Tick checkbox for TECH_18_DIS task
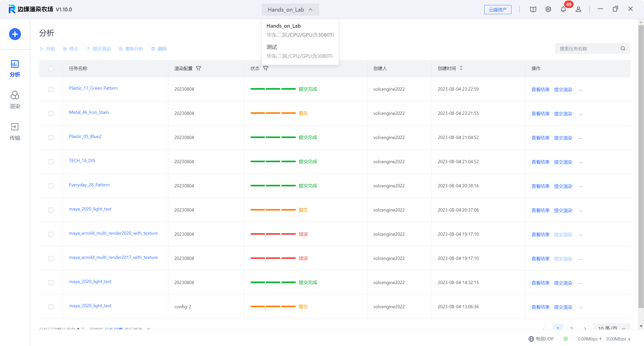The image size is (644, 346). [x=51, y=162]
